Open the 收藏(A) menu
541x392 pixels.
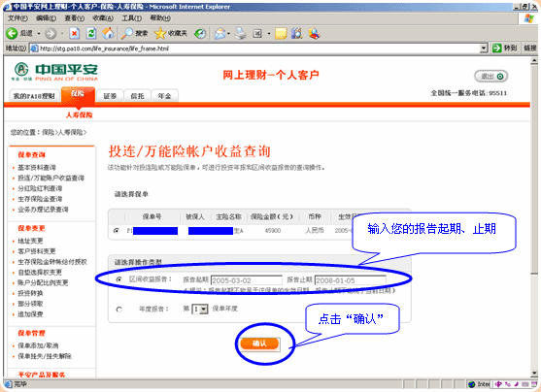point(103,17)
